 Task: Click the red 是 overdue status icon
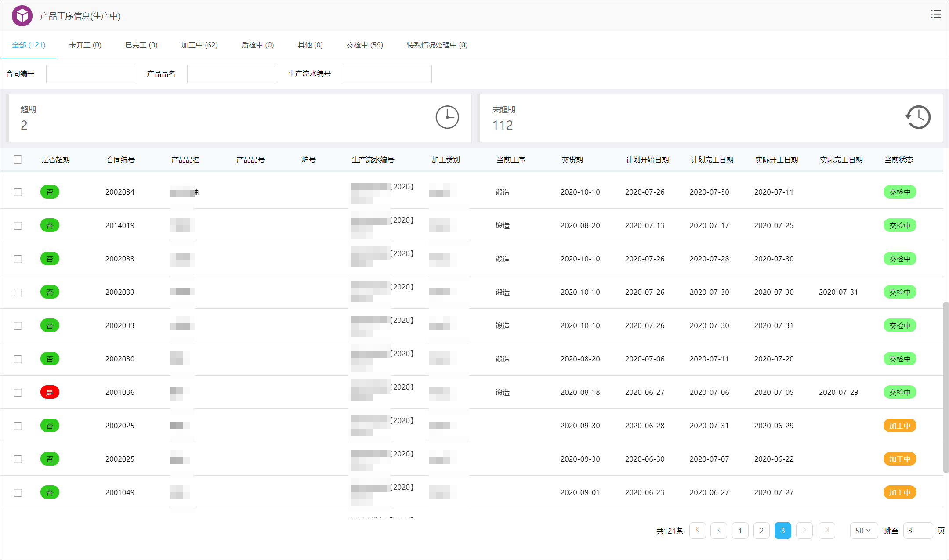click(x=51, y=392)
